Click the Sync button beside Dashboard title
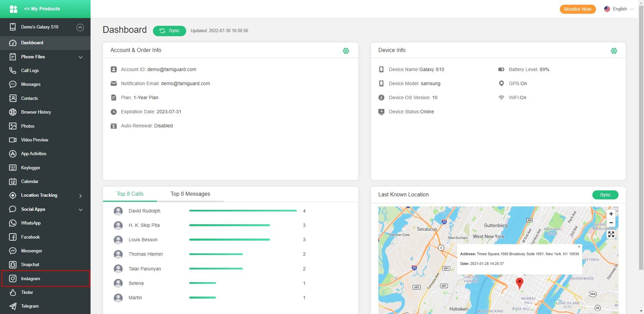644x314 pixels. coord(169,30)
